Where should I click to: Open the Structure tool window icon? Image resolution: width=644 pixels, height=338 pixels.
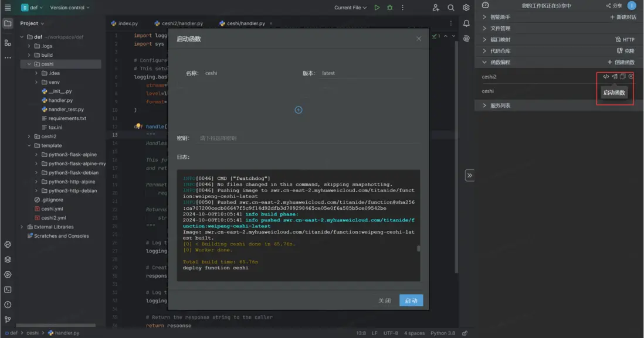tap(8, 43)
